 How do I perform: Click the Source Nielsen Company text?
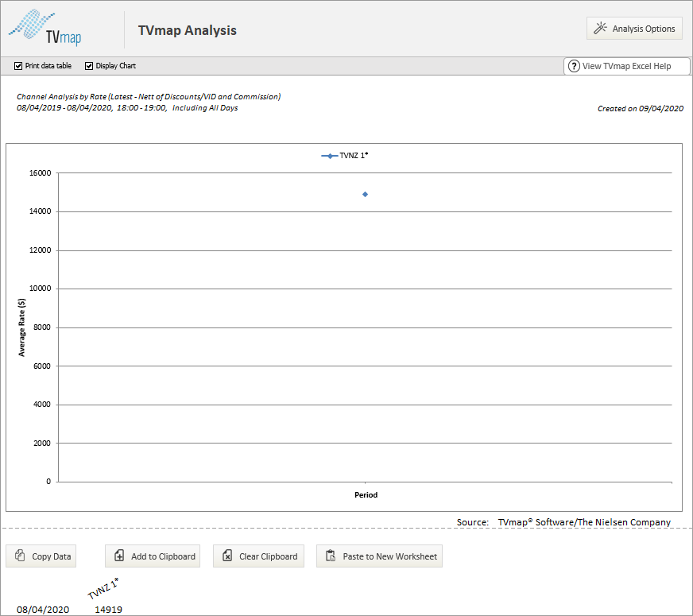click(x=563, y=522)
